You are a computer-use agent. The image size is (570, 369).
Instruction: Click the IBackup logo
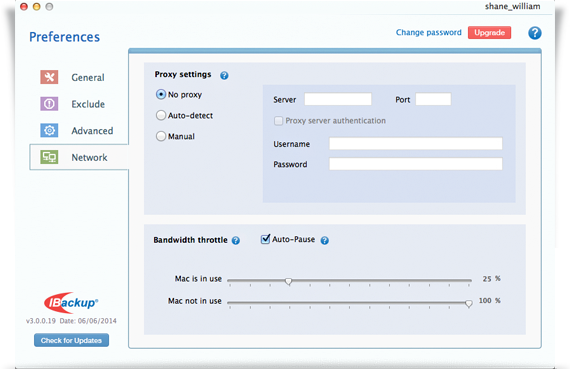click(x=71, y=302)
